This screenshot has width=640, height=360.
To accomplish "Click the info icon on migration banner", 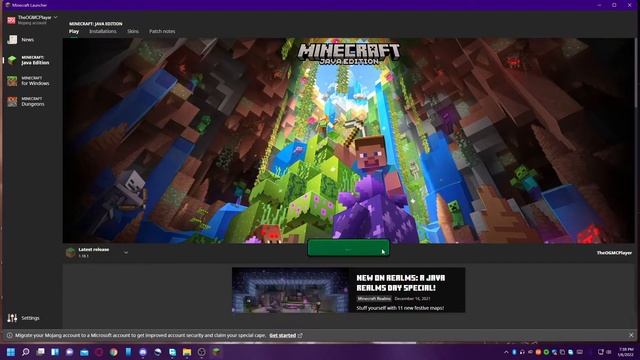I will pyautogui.click(x=9, y=336).
